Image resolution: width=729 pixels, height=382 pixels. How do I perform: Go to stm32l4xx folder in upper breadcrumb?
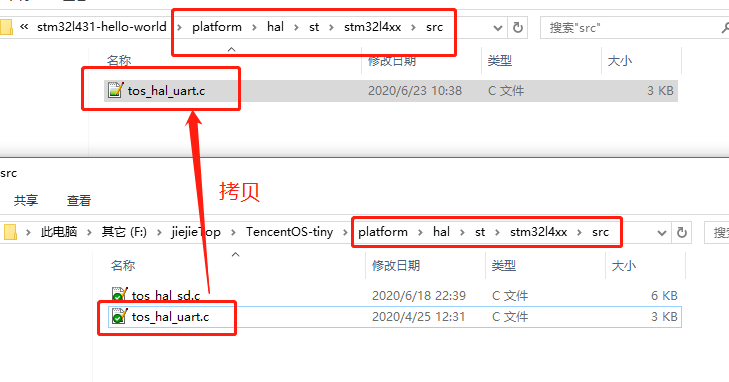pyautogui.click(x=372, y=27)
